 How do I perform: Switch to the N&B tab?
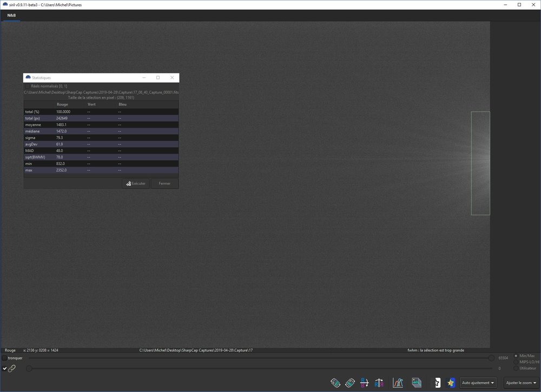11,16
